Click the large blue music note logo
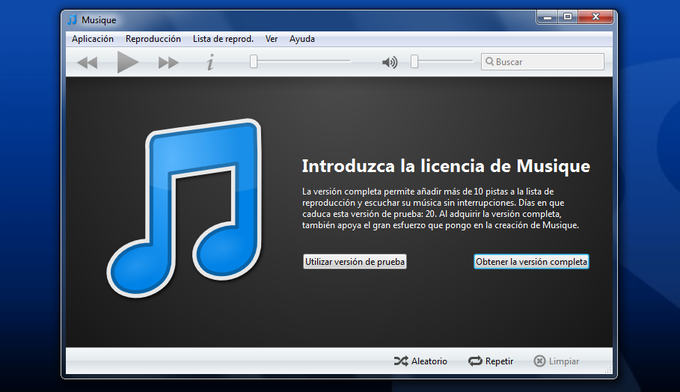Screen dimensions: 680x392 [x=184, y=208]
